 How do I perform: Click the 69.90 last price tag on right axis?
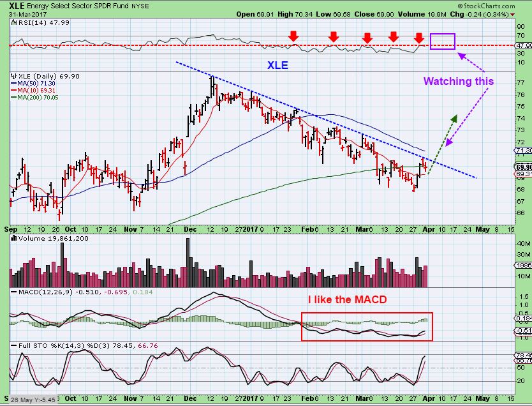point(524,167)
